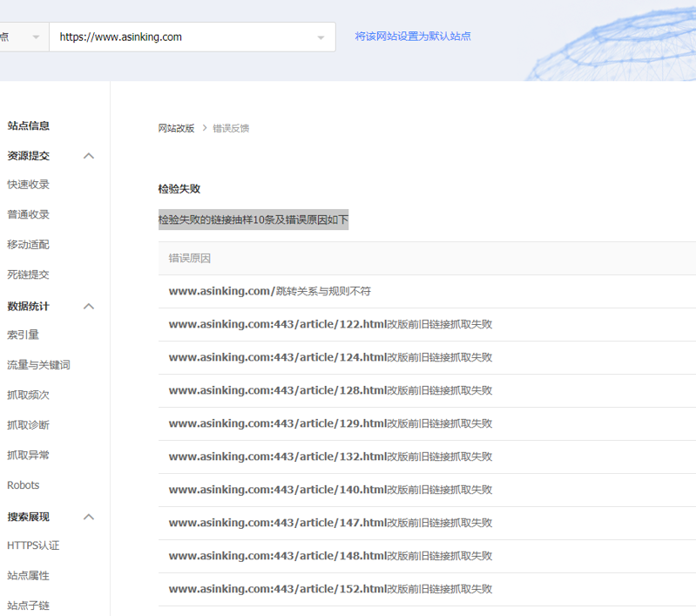Open 抓取诊断 tool
696x616 pixels.
click(x=29, y=425)
